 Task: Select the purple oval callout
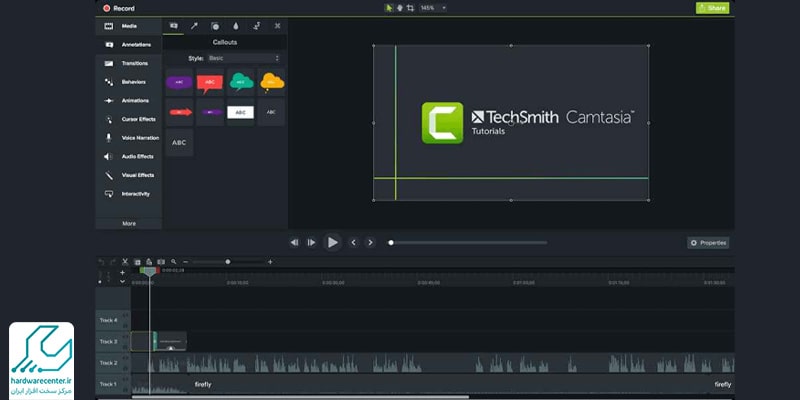[179, 82]
